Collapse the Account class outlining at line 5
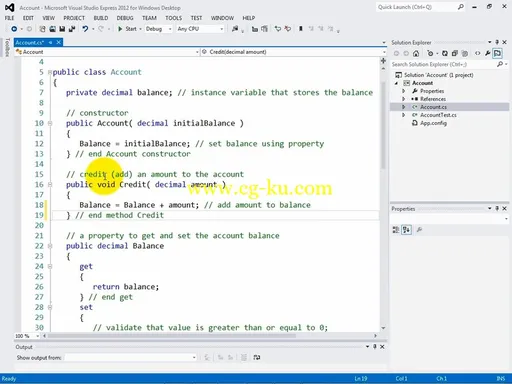This screenshot has width=512, height=384. (x=50, y=72)
